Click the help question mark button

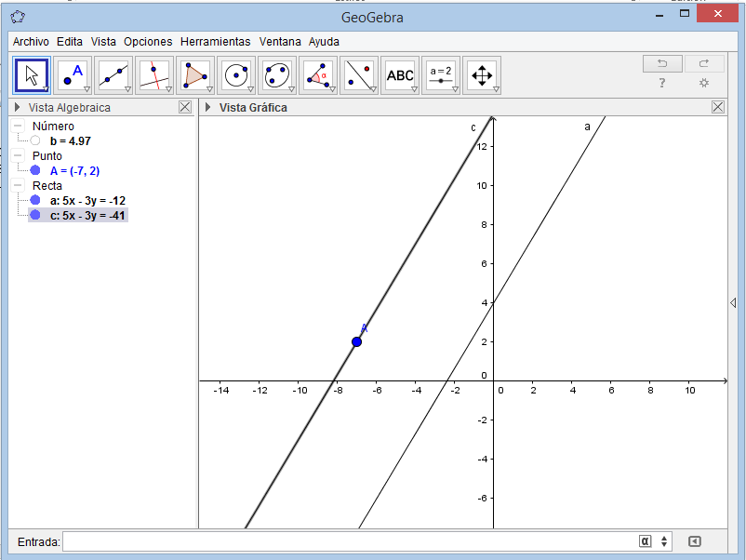(661, 83)
